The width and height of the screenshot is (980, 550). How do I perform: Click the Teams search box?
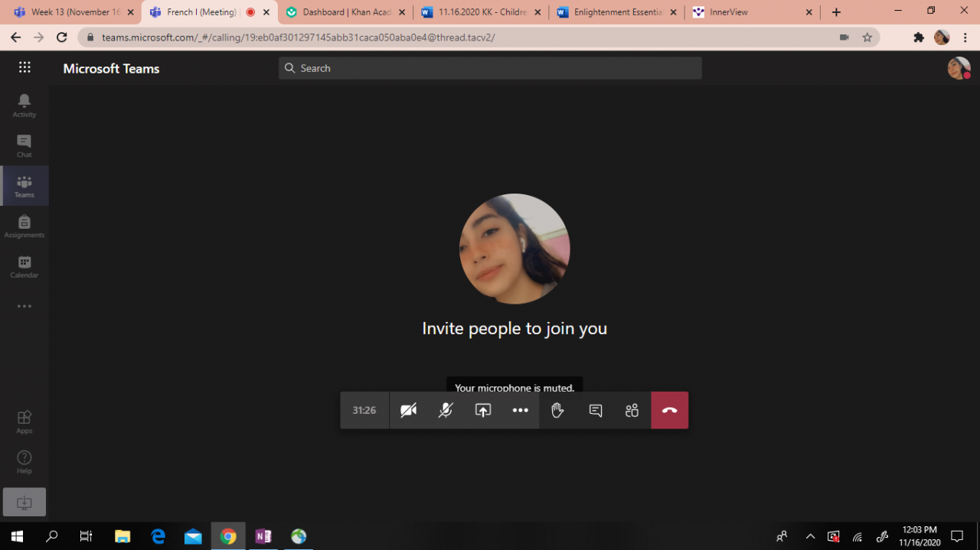pos(490,68)
